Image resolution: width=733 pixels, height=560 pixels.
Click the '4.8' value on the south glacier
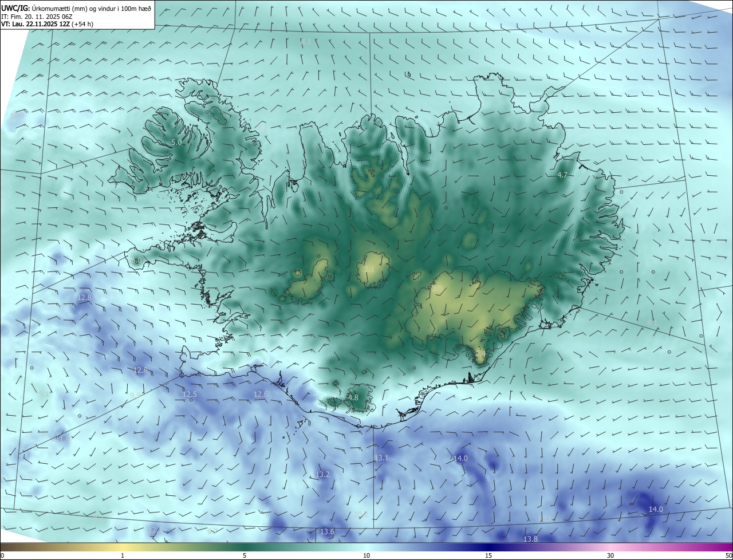point(353,397)
